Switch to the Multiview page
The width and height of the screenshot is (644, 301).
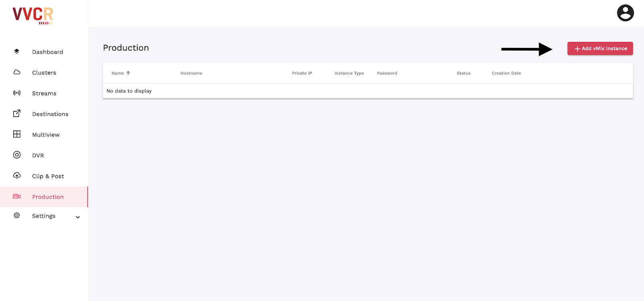point(46,135)
